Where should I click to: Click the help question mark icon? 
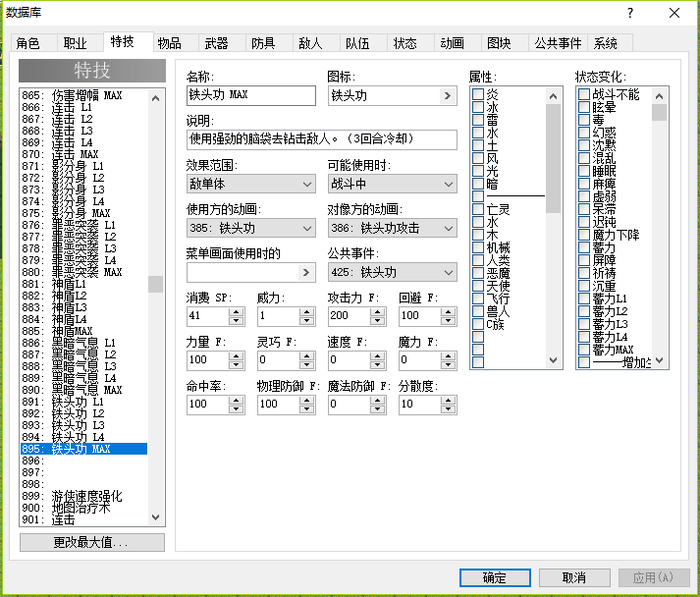[630, 13]
